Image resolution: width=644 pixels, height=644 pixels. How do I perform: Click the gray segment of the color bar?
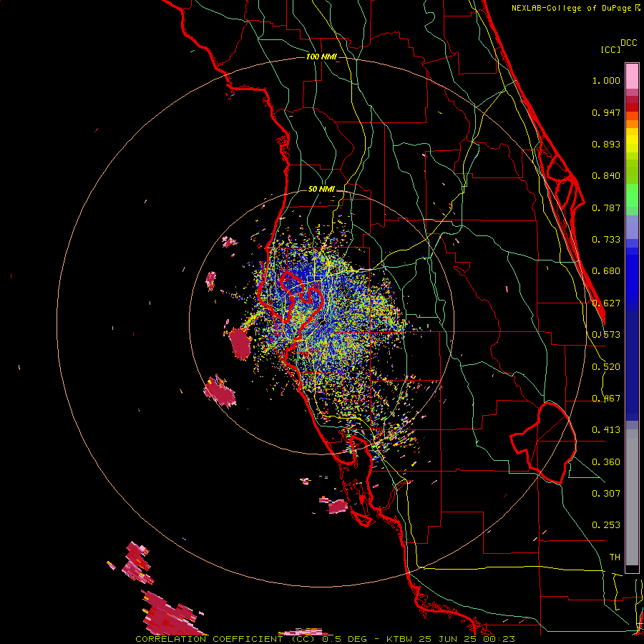pyautogui.click(x=632, y=497)
